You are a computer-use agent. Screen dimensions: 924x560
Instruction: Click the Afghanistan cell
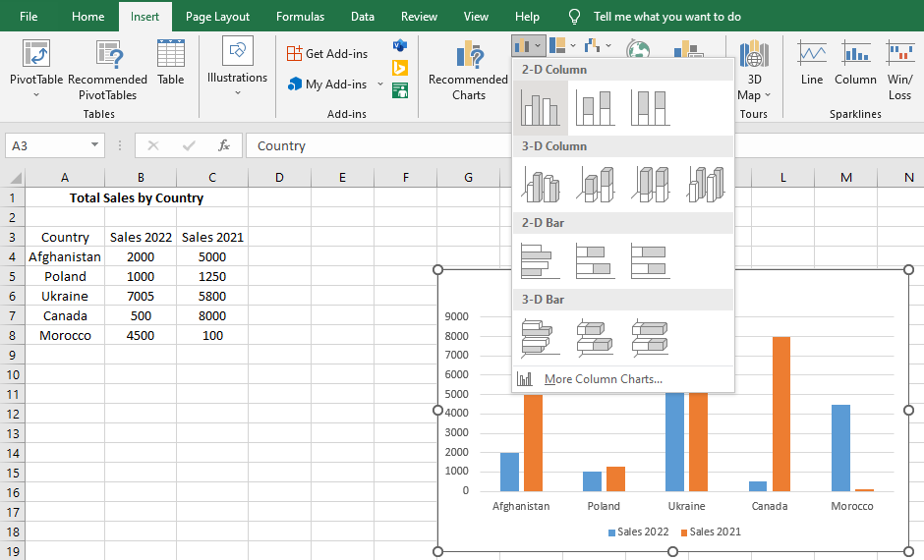65,256
